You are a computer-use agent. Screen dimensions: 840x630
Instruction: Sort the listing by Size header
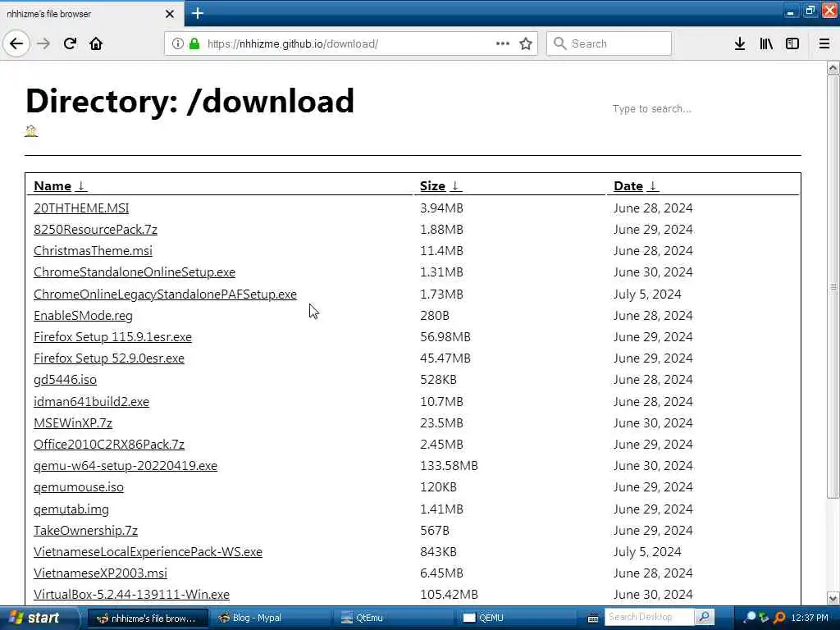click(433, 186)
